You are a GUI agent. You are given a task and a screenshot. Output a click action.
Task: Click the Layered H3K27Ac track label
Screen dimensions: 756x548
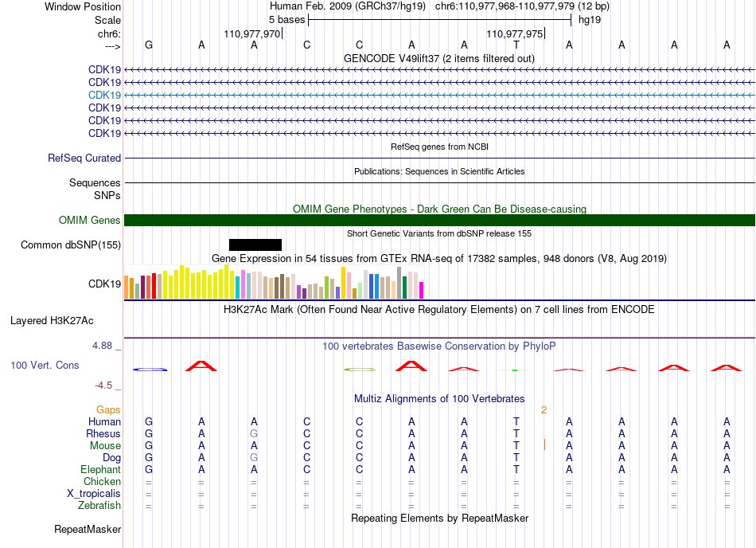coord(52,320)
